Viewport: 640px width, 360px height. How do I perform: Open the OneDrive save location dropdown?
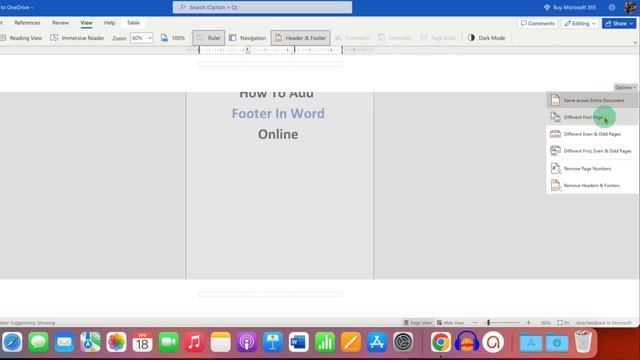coord(17,7)
